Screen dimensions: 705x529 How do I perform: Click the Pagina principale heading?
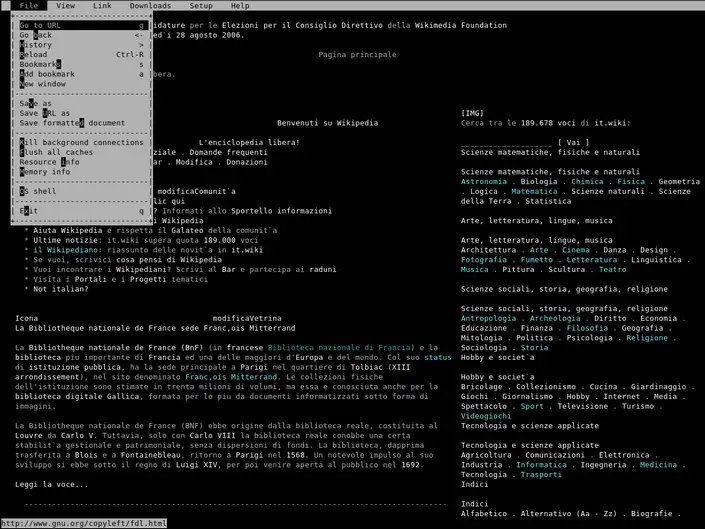pos(357,54)
